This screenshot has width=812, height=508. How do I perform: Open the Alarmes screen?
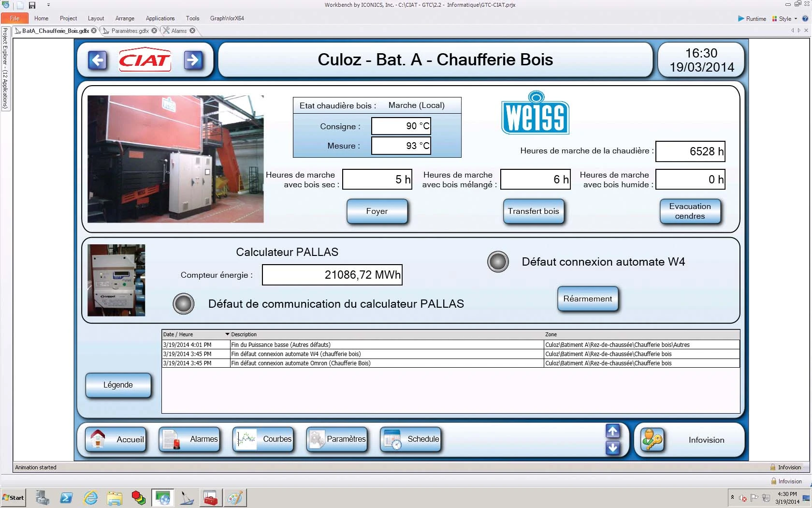coord(189,439)
